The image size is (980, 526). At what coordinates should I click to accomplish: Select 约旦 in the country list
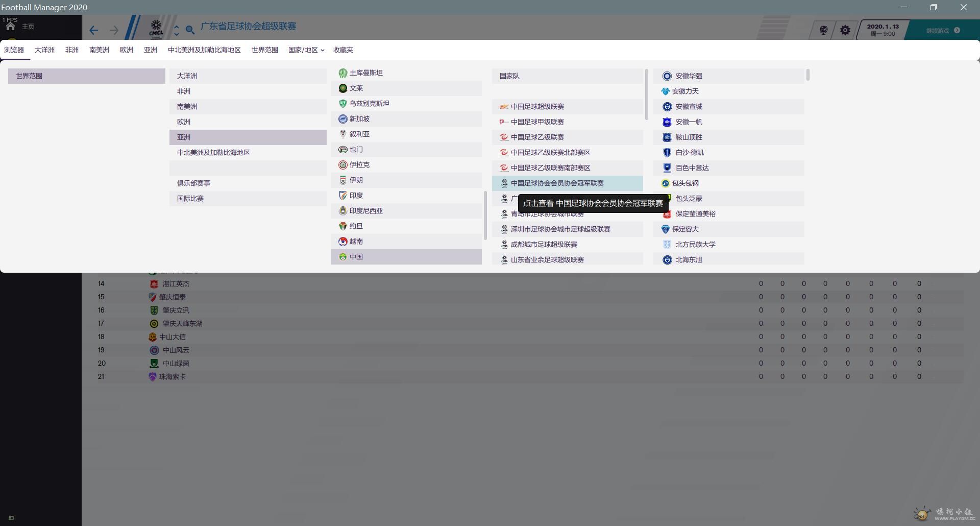point(406,226)
